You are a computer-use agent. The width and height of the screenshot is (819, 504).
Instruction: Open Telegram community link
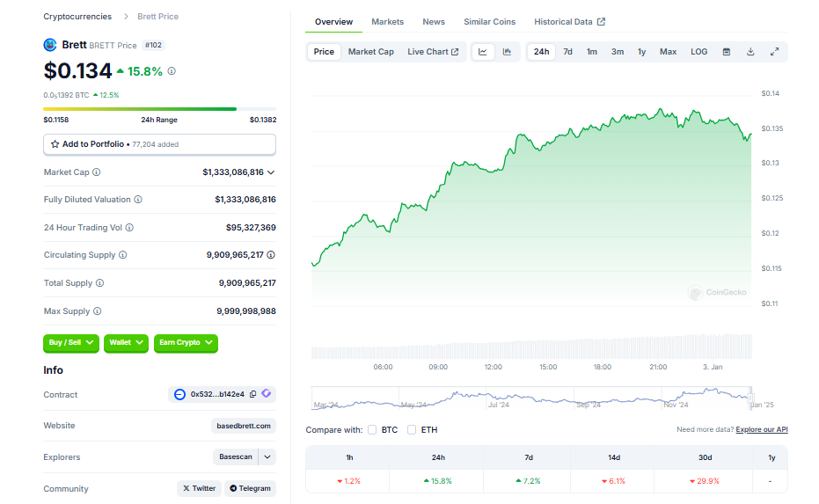point(250,488)
